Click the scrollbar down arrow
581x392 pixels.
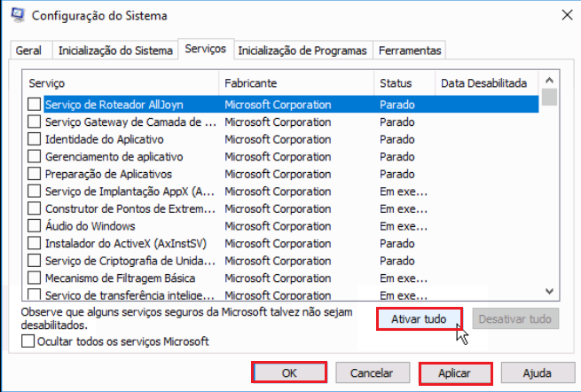click(x=549, y=292)
